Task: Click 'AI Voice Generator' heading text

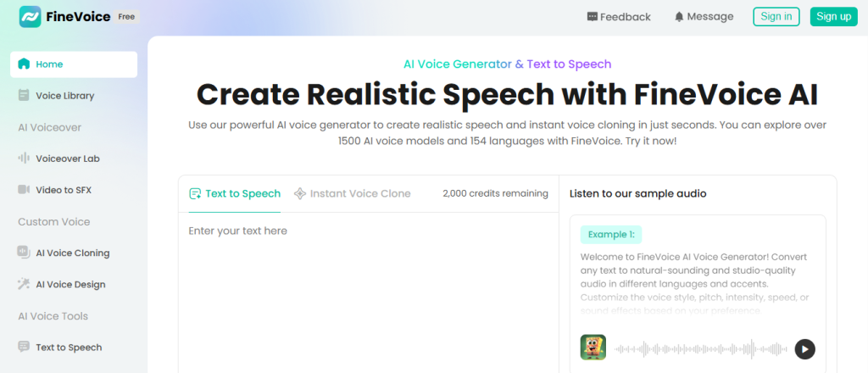Action: pos(458,64)
